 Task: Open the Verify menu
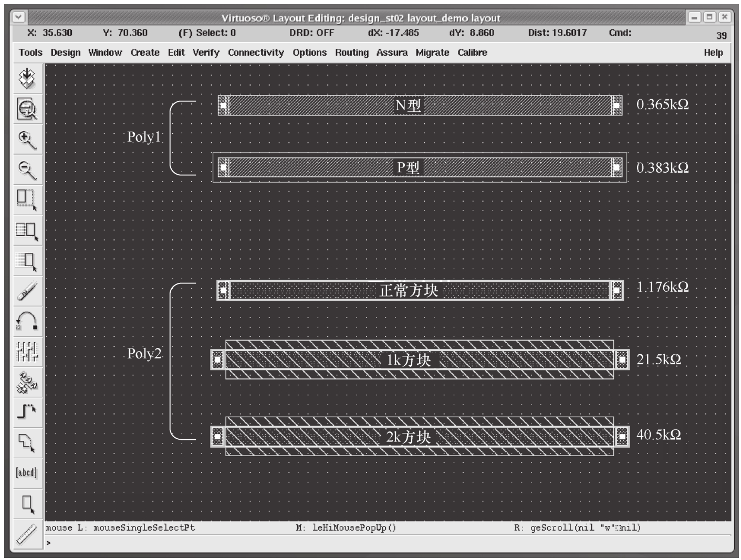[205, 52]
